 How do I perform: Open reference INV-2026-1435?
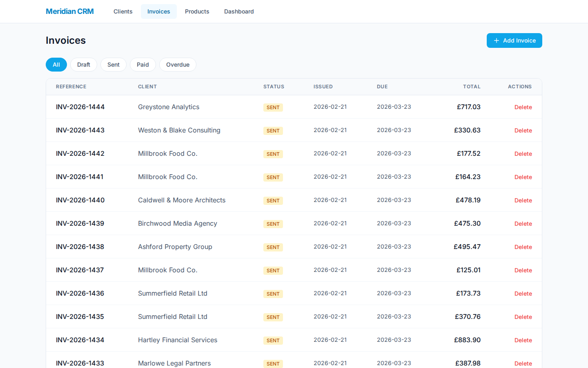pyautogui.click(x=80, y=316)
